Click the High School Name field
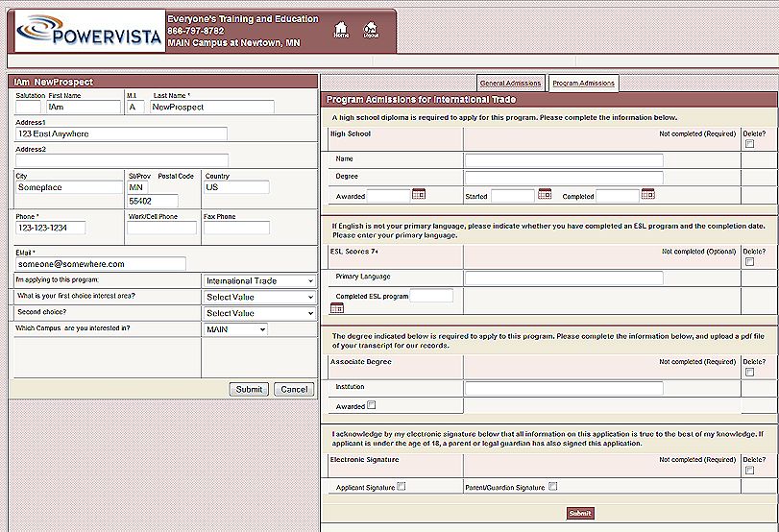Image resolution: width=779 pixels, height=532 pixels. click(x=564, y=160)
